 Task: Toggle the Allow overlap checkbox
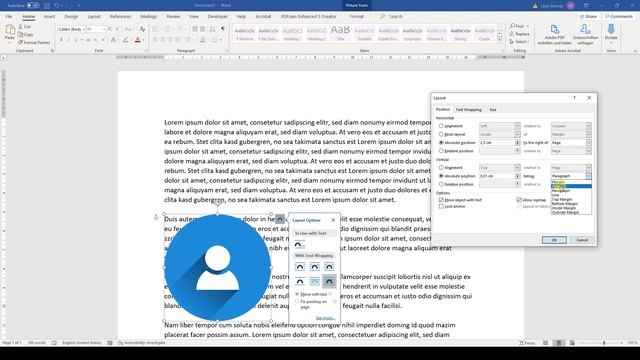(x=519, y=200)
